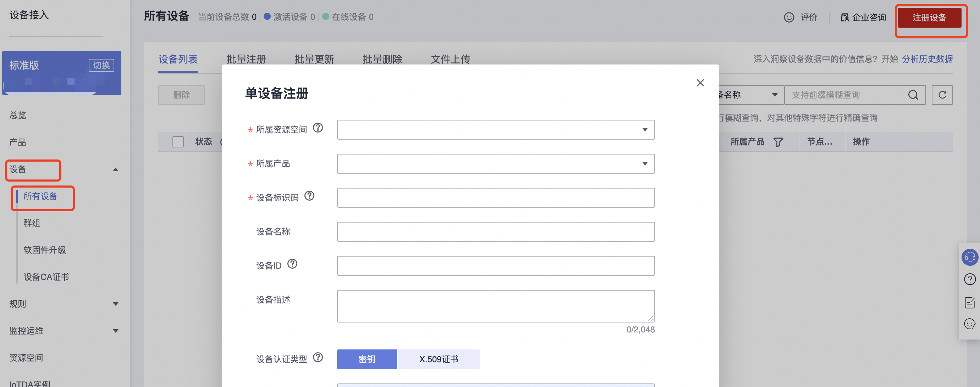Open 所有设备 in sidebar
Viewport: 980px width, 387px height.
point(40,196)
